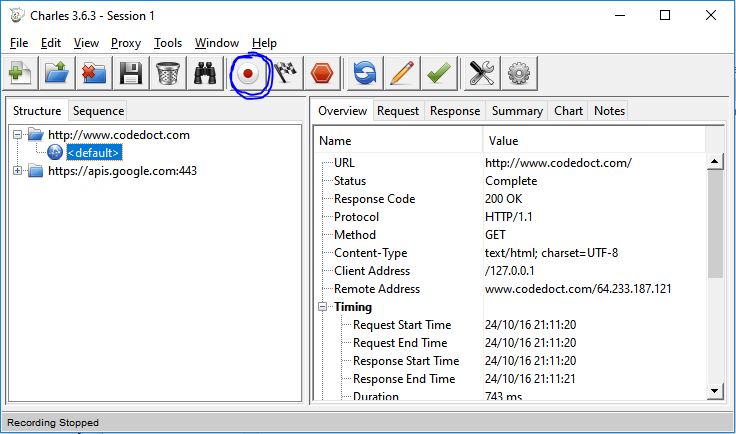Validate the response with the green checkmark icon
736x434 pixels.
tap(439, 73)
